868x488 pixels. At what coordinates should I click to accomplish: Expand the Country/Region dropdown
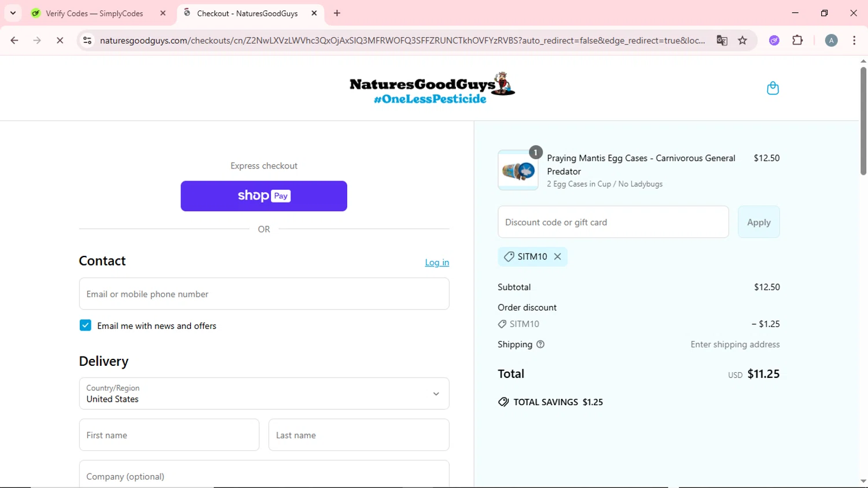[x=264, y=394]
